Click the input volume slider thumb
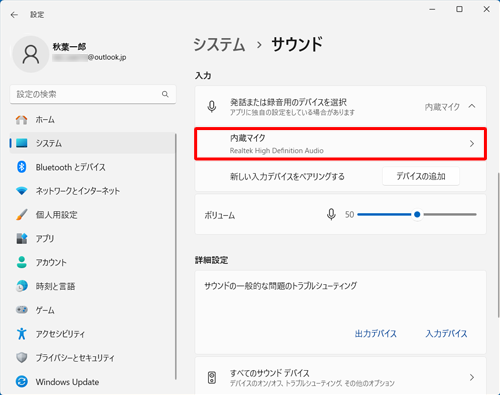The image size is (500, 395). [x=417, y=215]
